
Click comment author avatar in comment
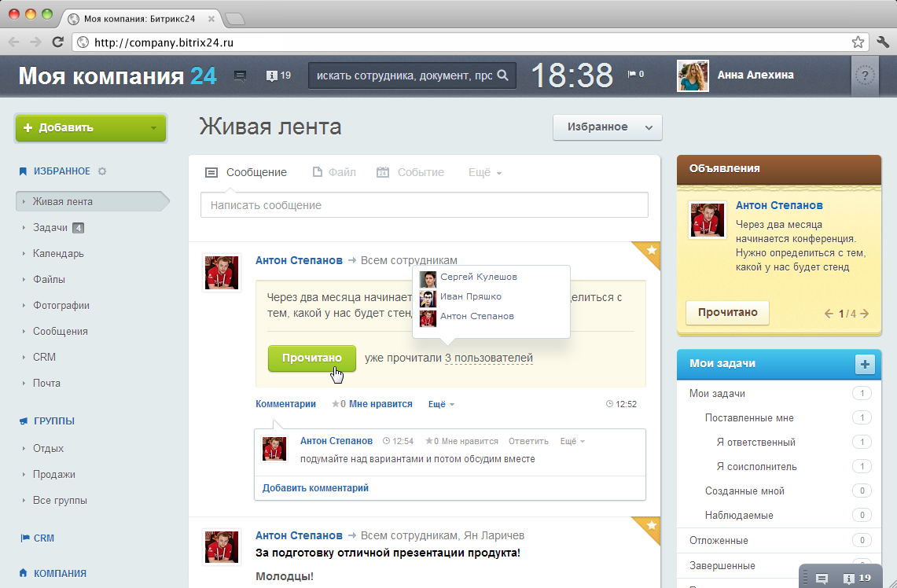(x=274, y=449)
